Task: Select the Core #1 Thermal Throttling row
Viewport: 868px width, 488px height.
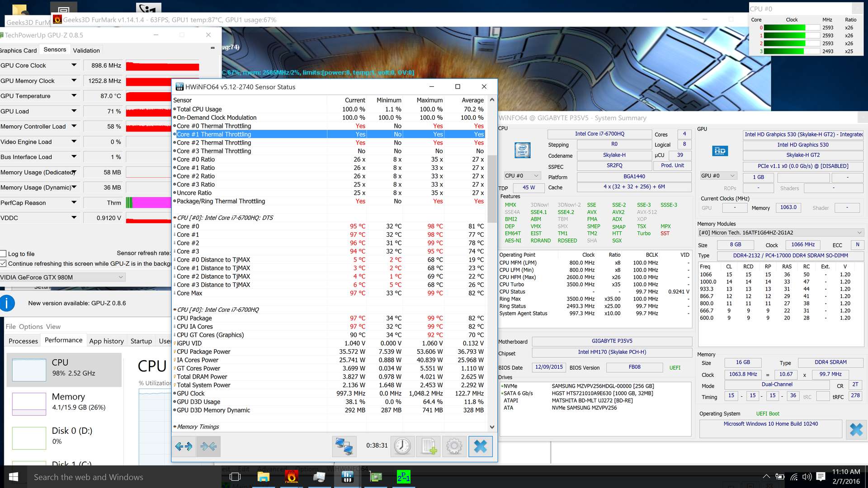Action: [330, 134]
